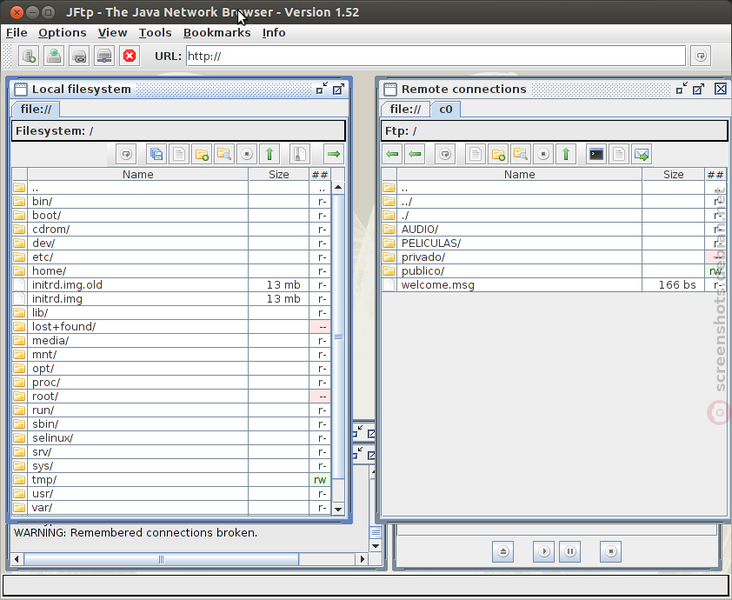Click folder search icon in Remote connections toolbar

521,154
